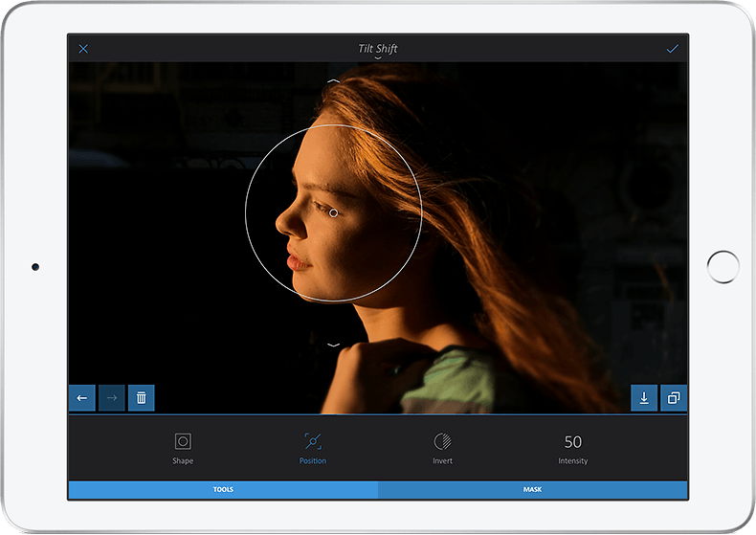Click the center point of the circular mask

click(x=333, y=212)
